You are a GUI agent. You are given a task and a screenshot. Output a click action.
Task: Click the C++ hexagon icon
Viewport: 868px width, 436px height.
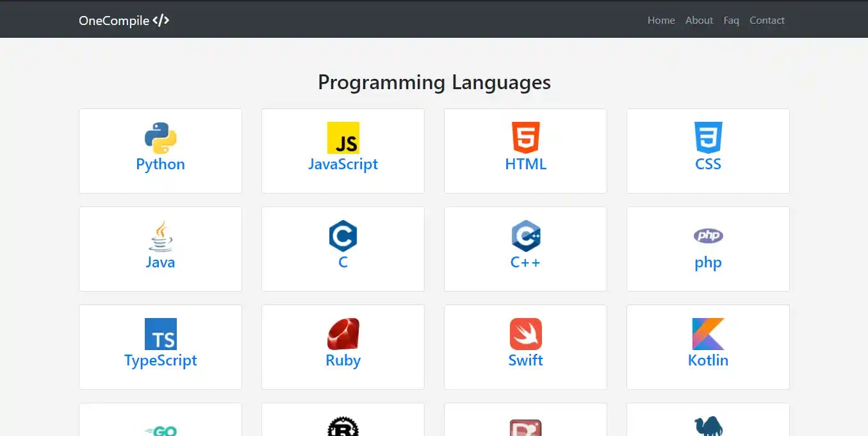(x=525, y=236)
